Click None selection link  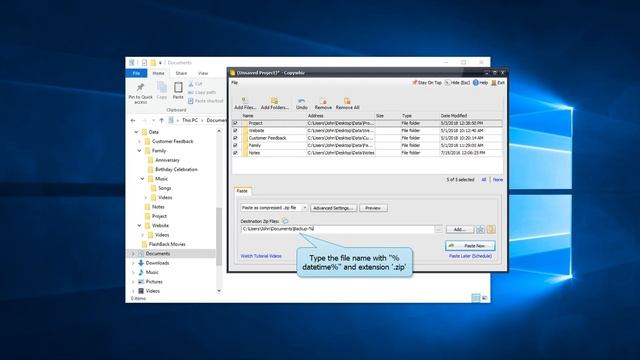click(498, 180)
